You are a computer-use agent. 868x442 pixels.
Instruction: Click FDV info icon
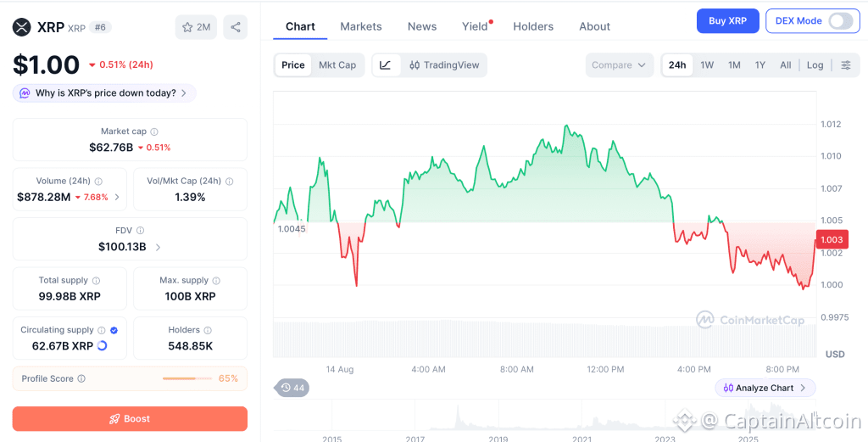point(140,231)
